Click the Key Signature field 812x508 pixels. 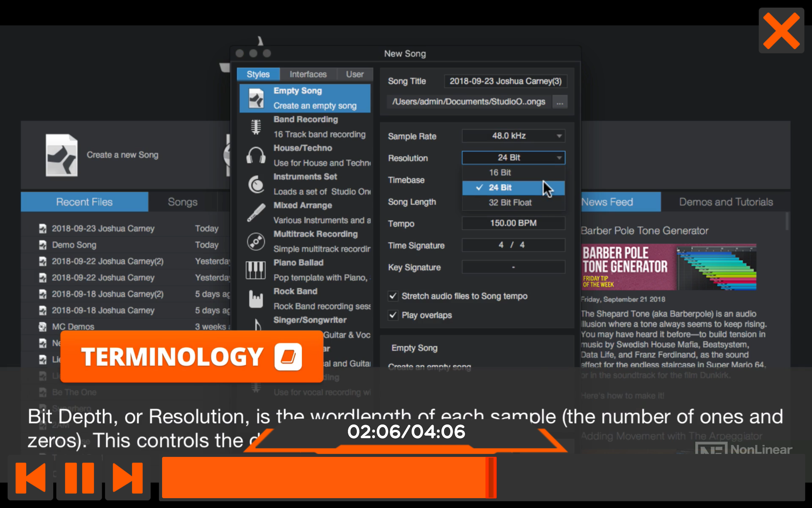click(x=514, y=267)
